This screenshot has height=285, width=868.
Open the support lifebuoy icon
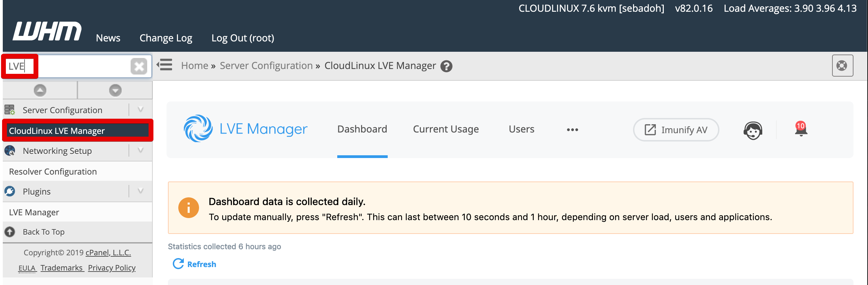(x=842, y=66)
